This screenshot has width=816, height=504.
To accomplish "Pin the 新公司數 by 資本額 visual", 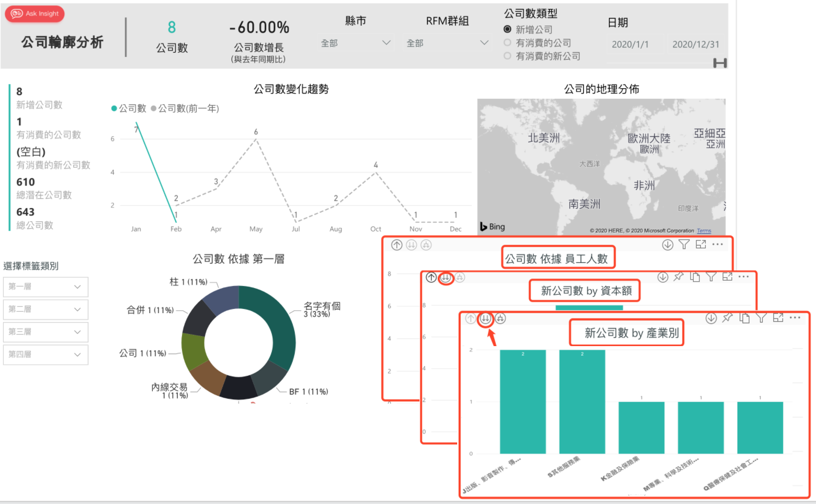I will pyautogui.click(x=678, y=277).
